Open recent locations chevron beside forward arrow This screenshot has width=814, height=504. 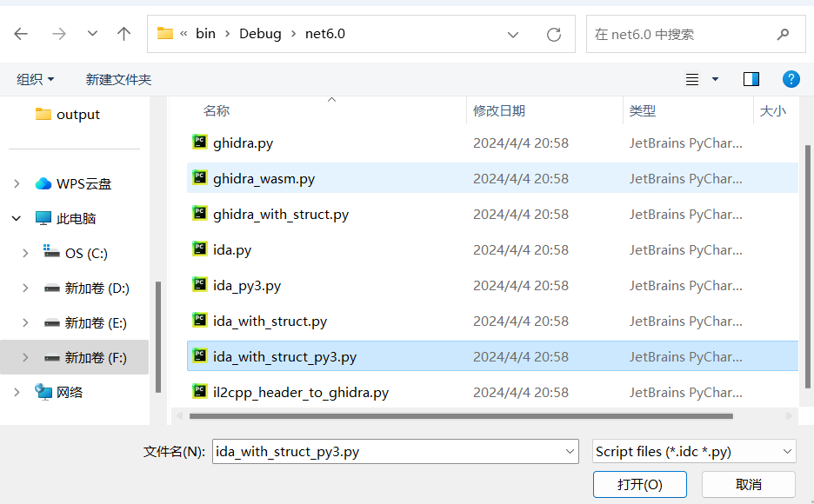(x=92, y=34)
